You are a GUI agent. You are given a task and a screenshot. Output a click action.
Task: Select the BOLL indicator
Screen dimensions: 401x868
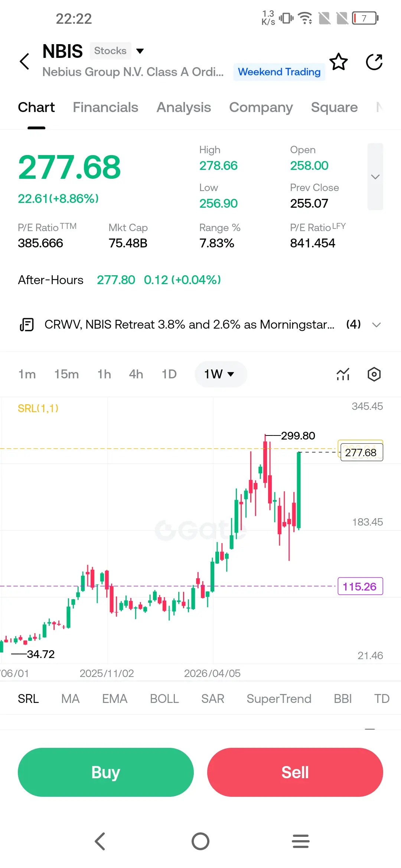click(x=164, y=699)
